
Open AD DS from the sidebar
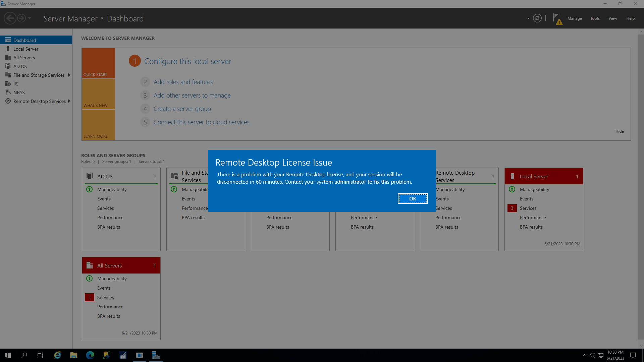pyautogui.click(x=19, y=66)
